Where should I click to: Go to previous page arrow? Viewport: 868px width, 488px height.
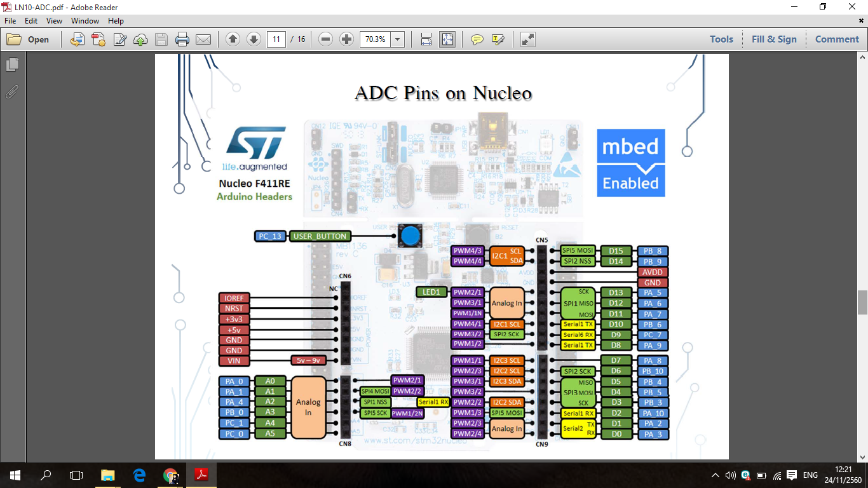[x=233, y=39]
